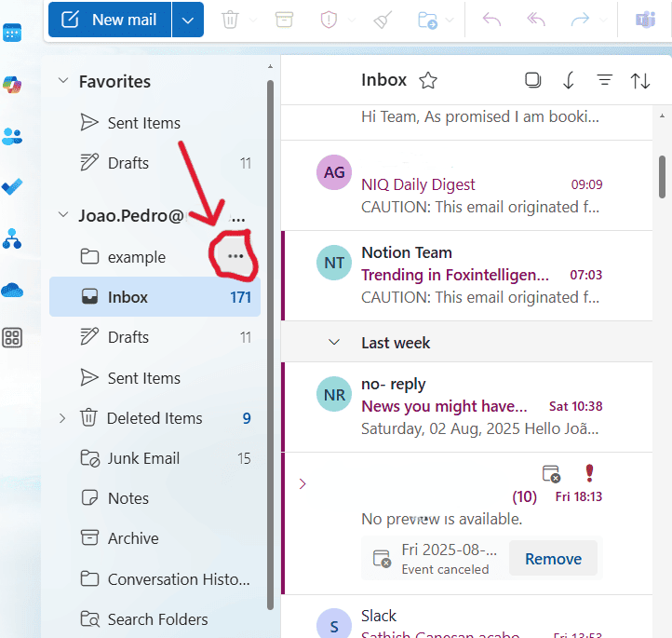
Task: Select the Inbox folder with 171 unread
Action: [x=155, y=297]
